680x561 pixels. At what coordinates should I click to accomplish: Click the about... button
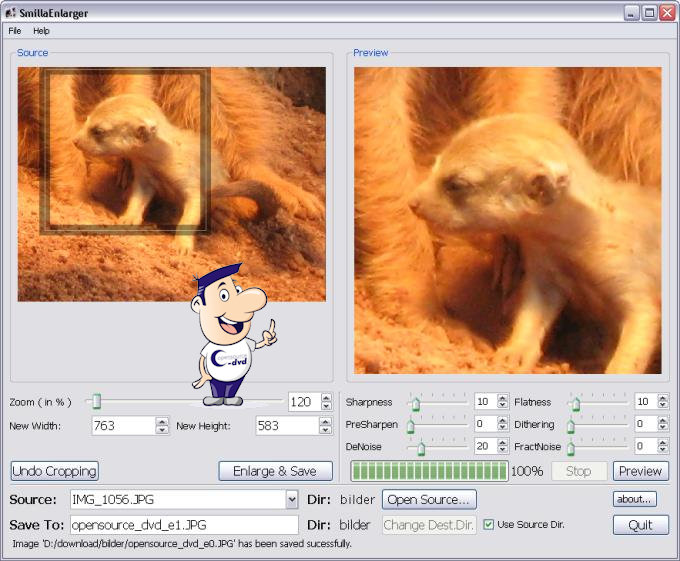tap(635, 499)
